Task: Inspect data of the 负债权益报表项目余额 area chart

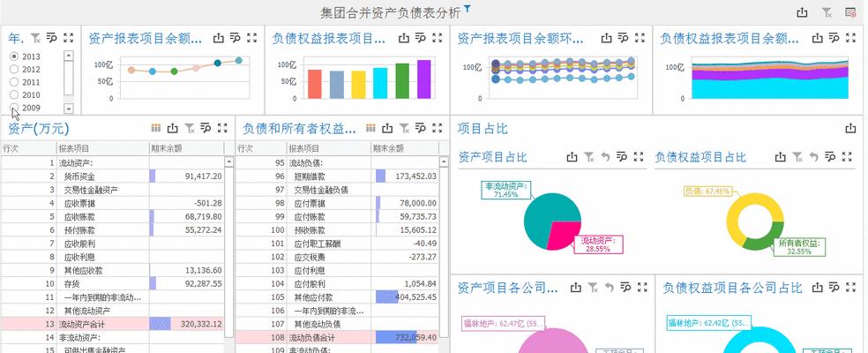Action: (x=834, y=38)
